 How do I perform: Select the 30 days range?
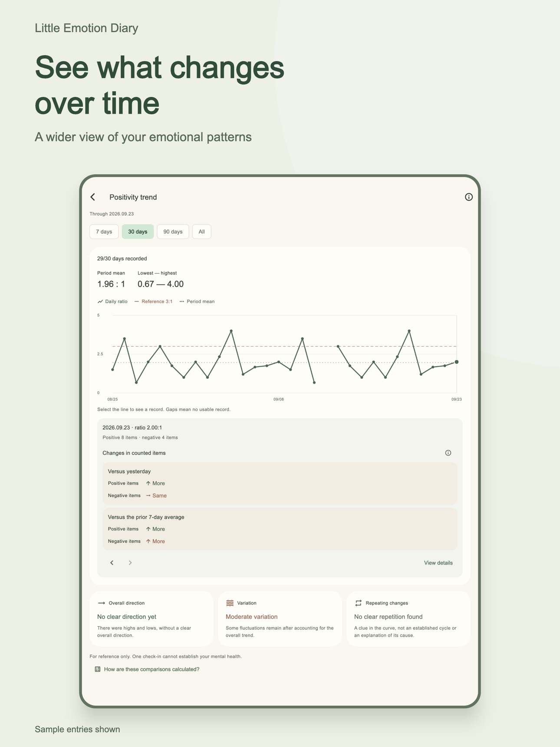(138, 231)
